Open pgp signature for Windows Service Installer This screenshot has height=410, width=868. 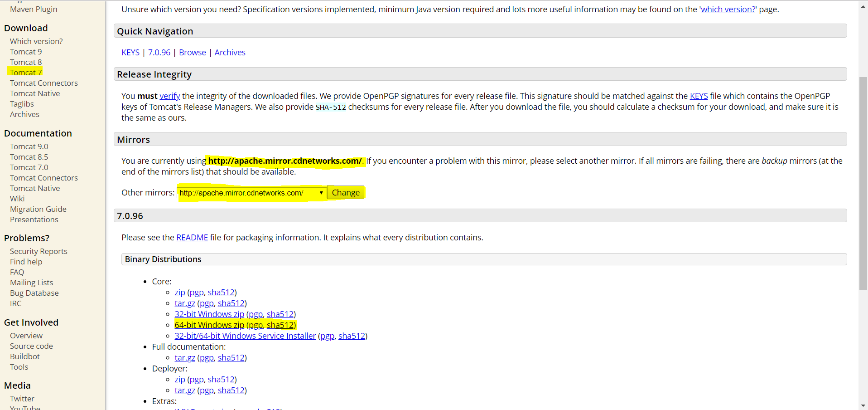(x=327, y=336)
